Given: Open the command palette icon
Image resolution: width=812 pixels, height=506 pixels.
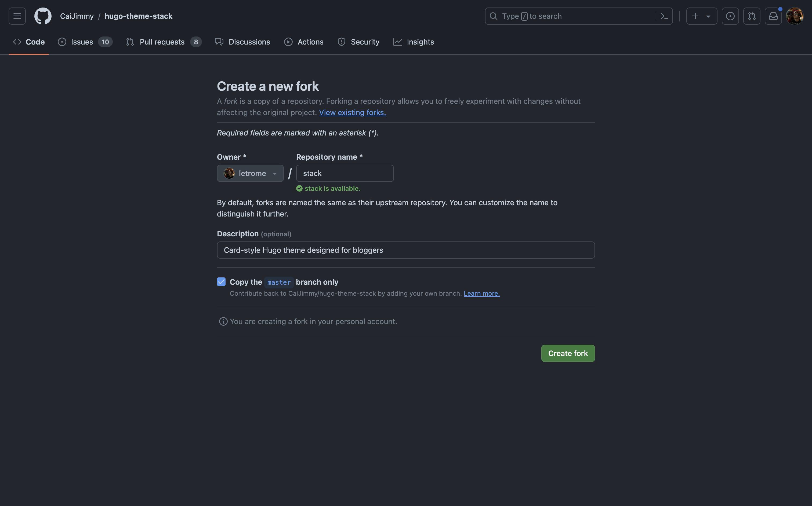Looking at the screenshot, I should tap(664, 16).
